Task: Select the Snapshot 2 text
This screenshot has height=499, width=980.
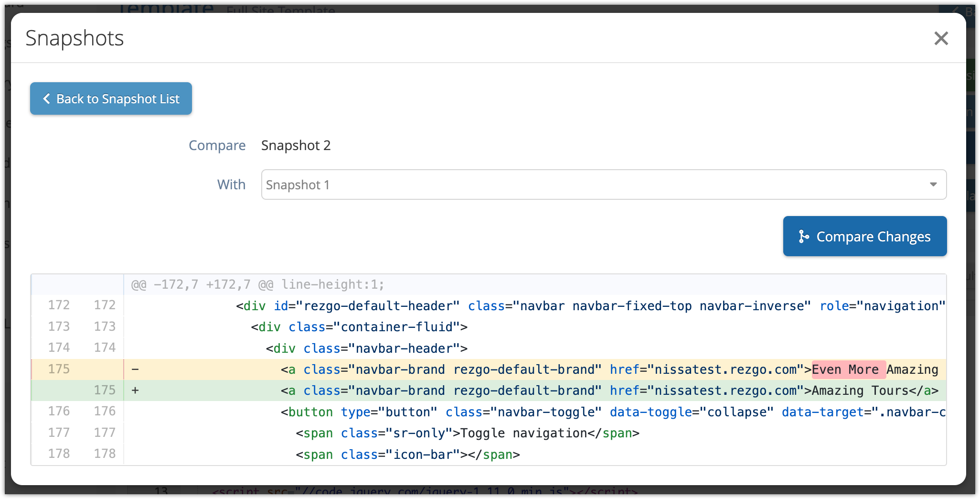Action: [x=296, y=145]
